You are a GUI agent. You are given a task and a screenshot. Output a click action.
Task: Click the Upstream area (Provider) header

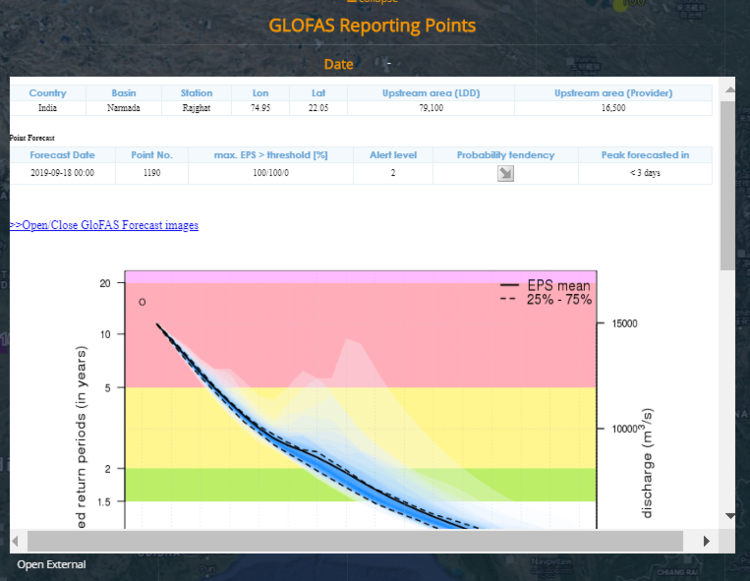[x=613, y=93]
